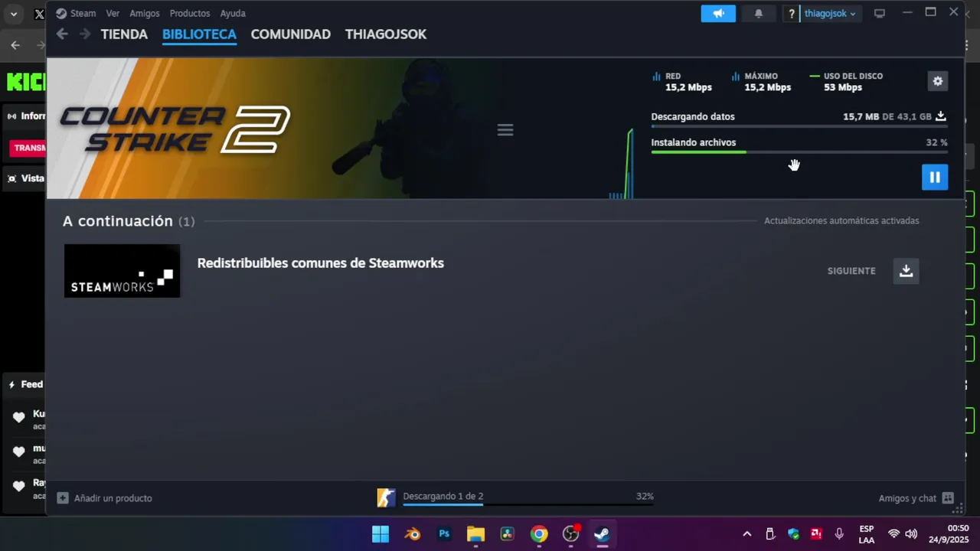Click the X tab in the browser window
Screen dimensions: 980x551
[38, 14]
